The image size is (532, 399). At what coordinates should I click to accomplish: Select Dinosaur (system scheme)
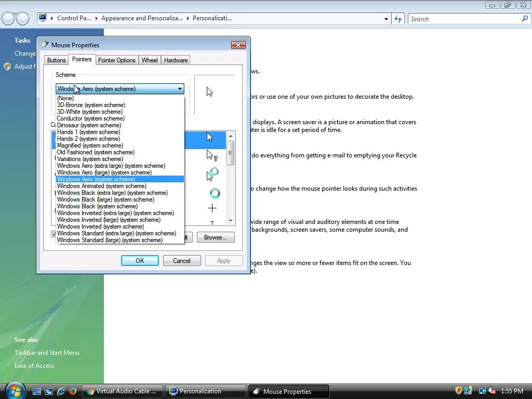(x=120, y=125)
